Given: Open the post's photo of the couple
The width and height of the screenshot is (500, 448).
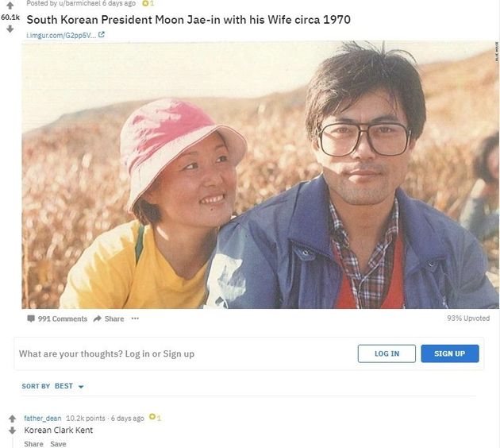Looking at the screenshot, I should tap(260, 175).
